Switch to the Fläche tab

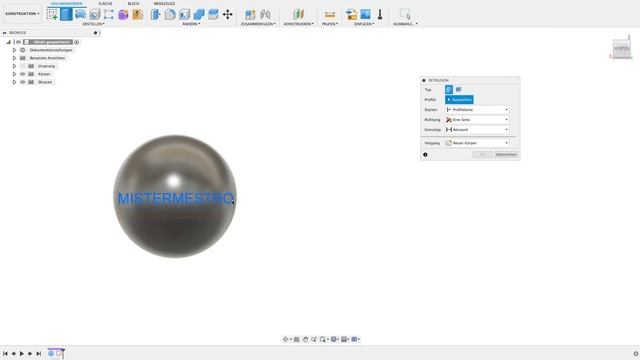point(105,3)
